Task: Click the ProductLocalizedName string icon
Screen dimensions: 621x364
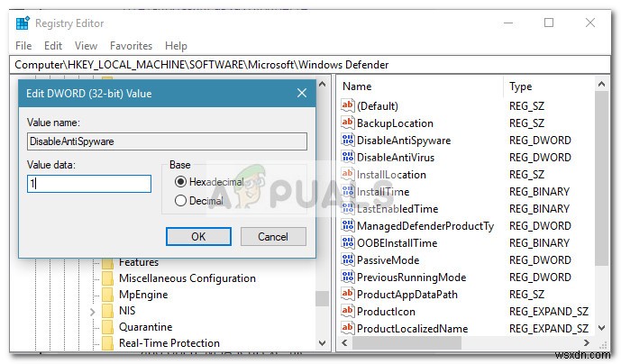Action: (x=347, y=328)
